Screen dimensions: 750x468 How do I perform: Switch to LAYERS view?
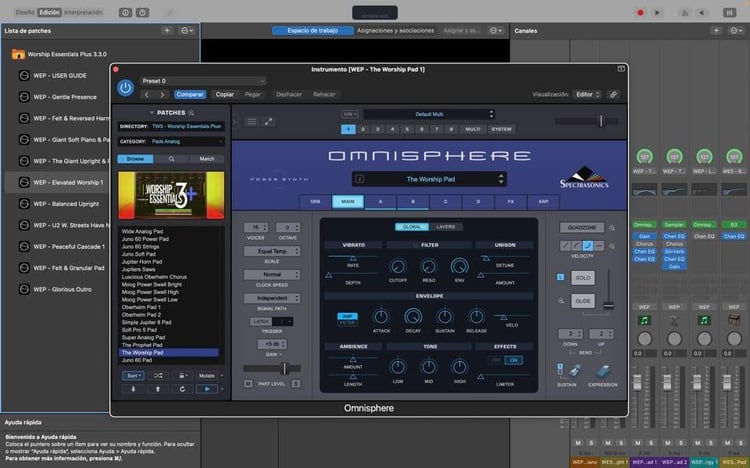[x=446, y=227]
